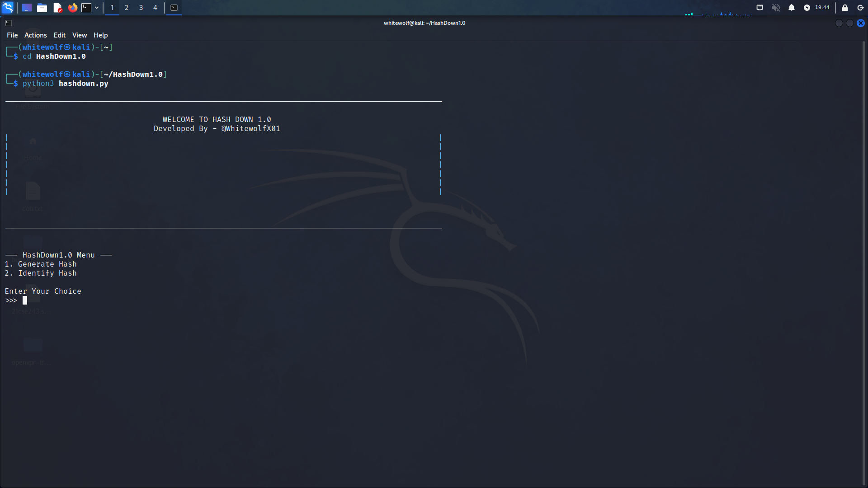This screenshot has width=868, height=488.
Task: Open the file manager panel icon
Action: [42, 8]
